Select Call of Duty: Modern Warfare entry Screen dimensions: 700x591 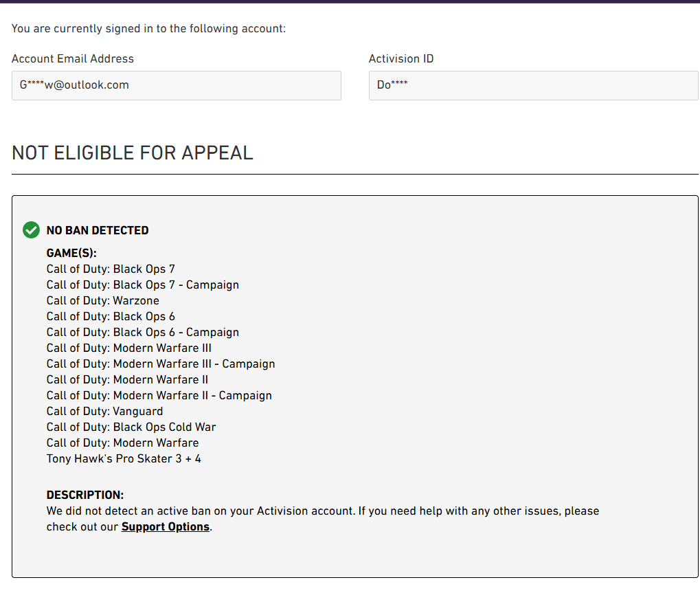[123, 443]
